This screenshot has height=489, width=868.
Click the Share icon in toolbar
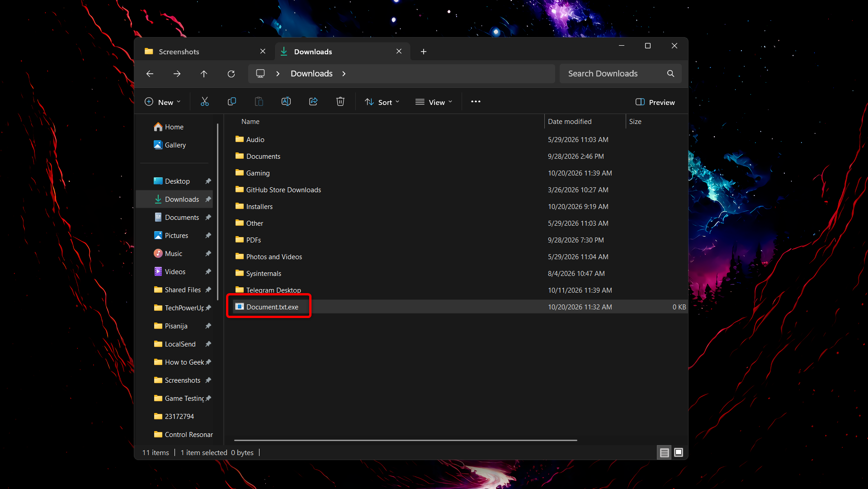[x=313, y=102]
